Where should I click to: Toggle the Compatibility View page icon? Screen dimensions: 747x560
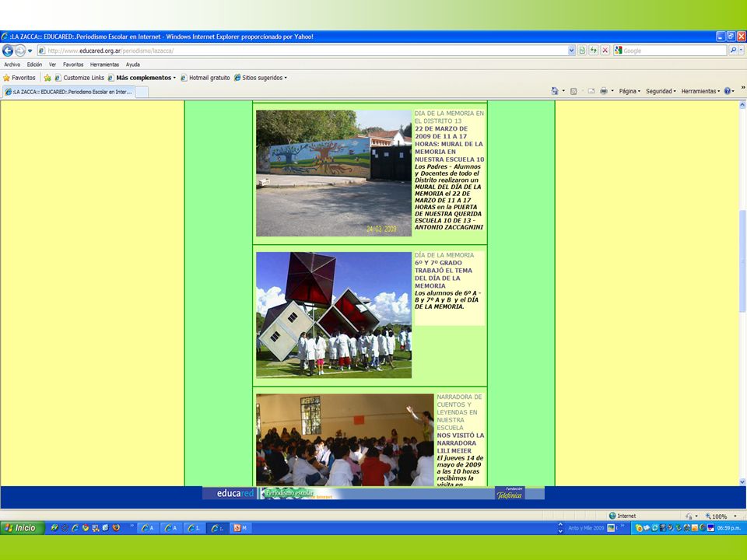582,51
